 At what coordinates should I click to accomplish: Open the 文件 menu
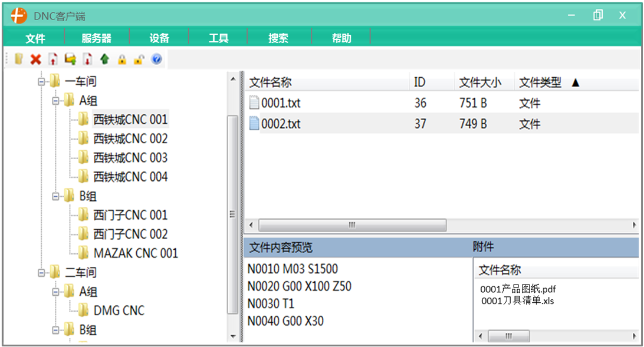point(35,38)
